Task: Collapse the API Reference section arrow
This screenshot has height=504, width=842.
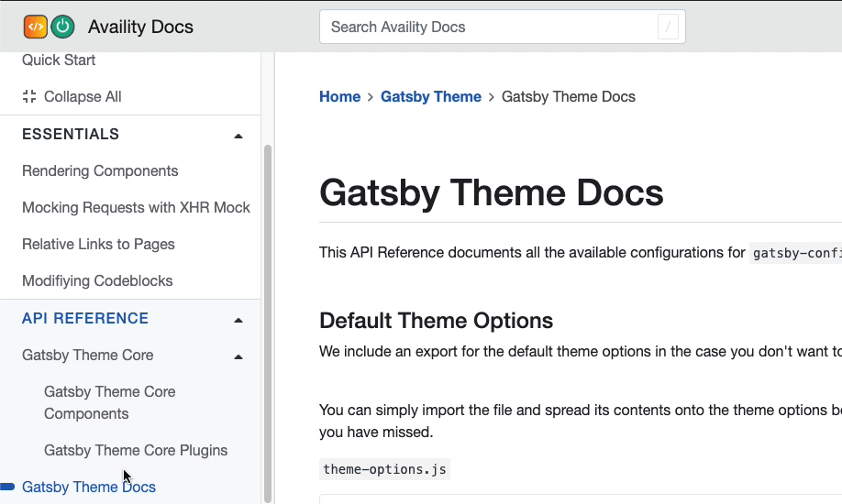Action: coord(238,320)
